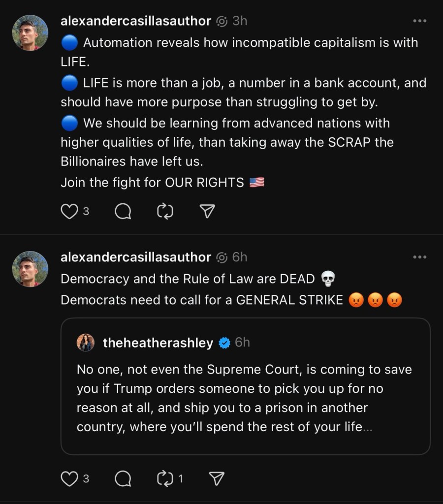Image resolution: width=443 pixels, height=504 pixels.
Task: Like the GENERAL STRIKE post
Action: (x=69, y=478)
